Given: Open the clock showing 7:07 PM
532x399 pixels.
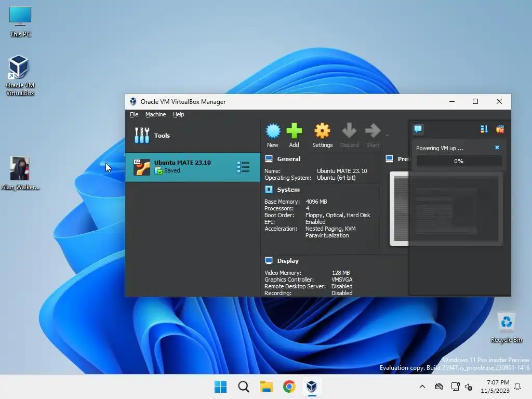Looking at the screenshot, I should click(x=495, y=387).
